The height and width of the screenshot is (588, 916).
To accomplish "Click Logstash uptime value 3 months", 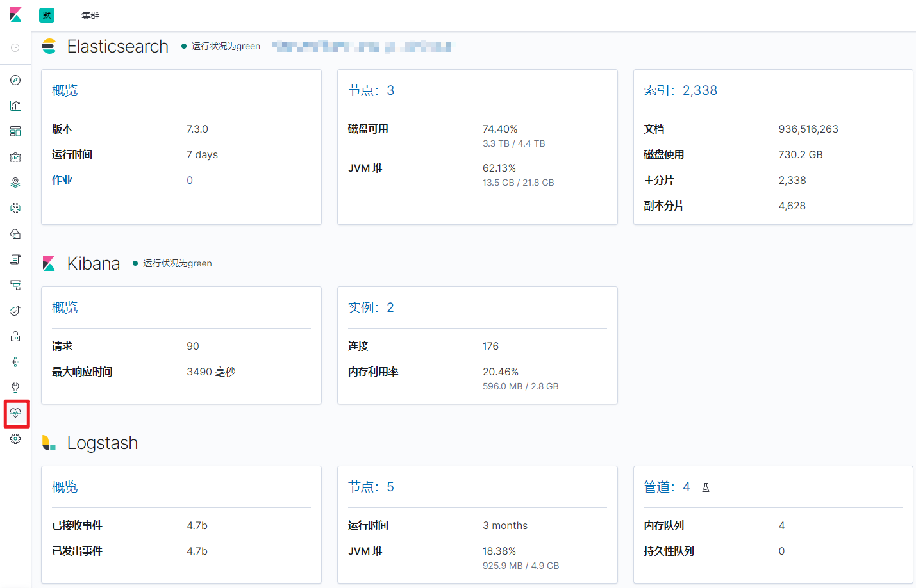I will 505,525.
